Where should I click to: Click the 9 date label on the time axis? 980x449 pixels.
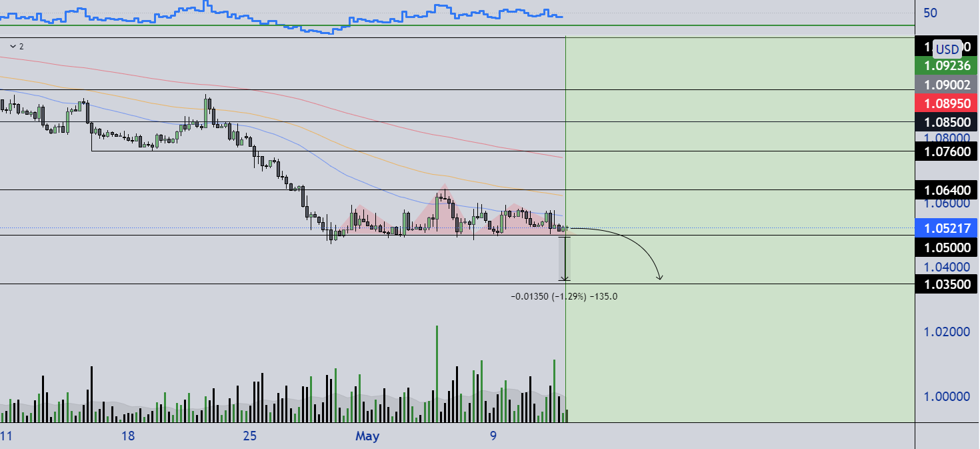pos(493,436)
